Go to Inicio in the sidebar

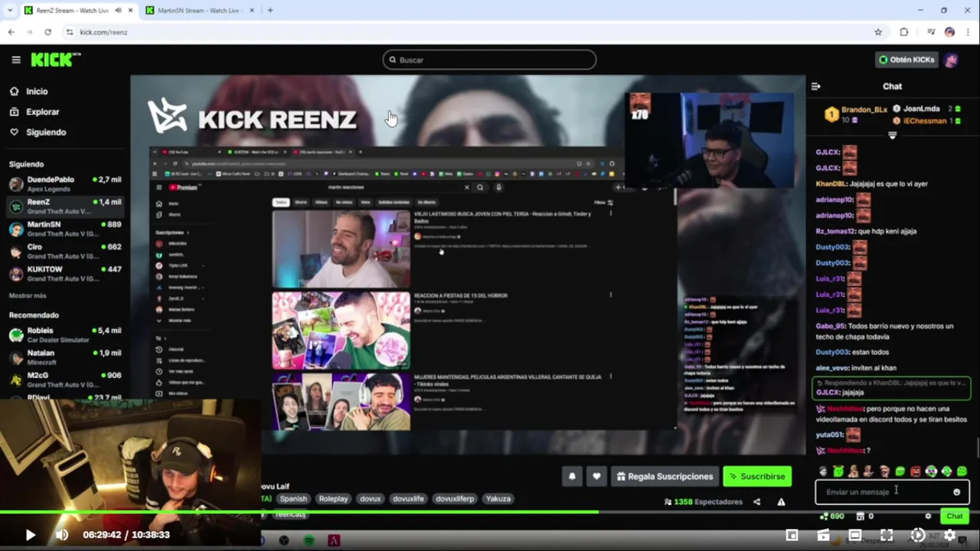[29, 91]
